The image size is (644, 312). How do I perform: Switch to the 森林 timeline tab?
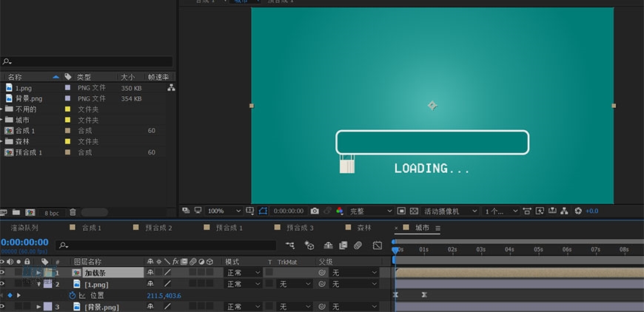coord(364,228)
